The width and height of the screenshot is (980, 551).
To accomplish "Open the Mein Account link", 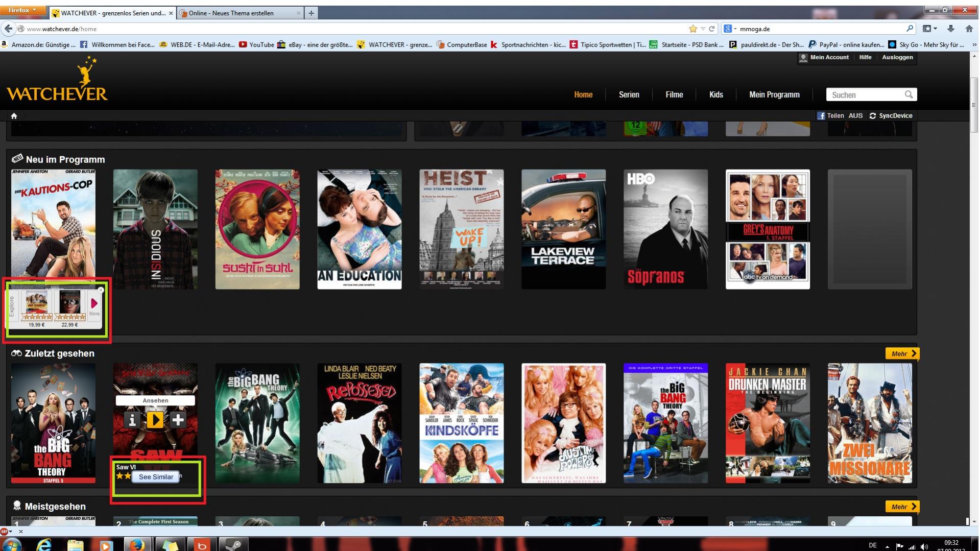I will [x=829, y=57].
